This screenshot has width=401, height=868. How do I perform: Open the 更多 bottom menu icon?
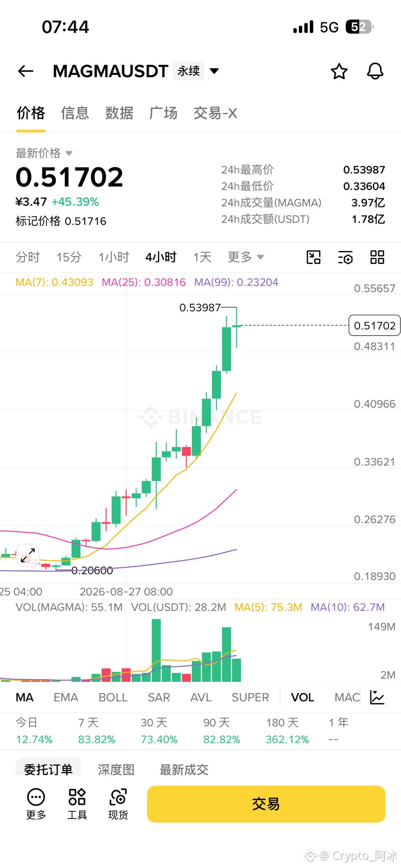(36, 804)
